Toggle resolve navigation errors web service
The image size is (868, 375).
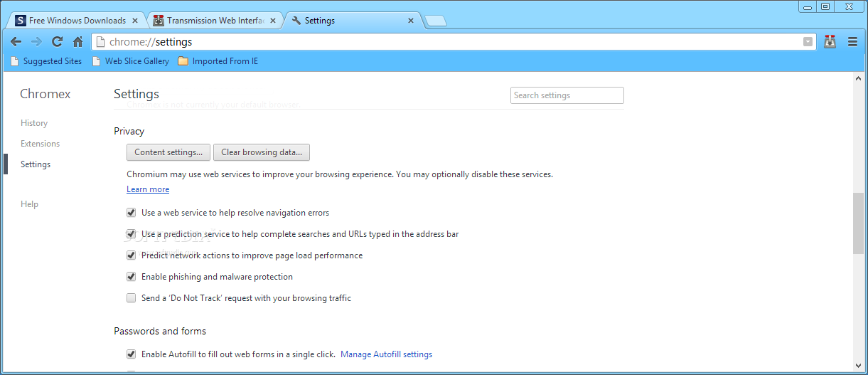[131, 213]
